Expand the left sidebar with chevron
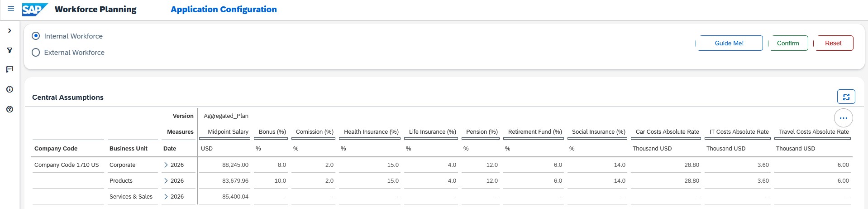The width and height of the screenshot is (868, 209). (10, 30)
